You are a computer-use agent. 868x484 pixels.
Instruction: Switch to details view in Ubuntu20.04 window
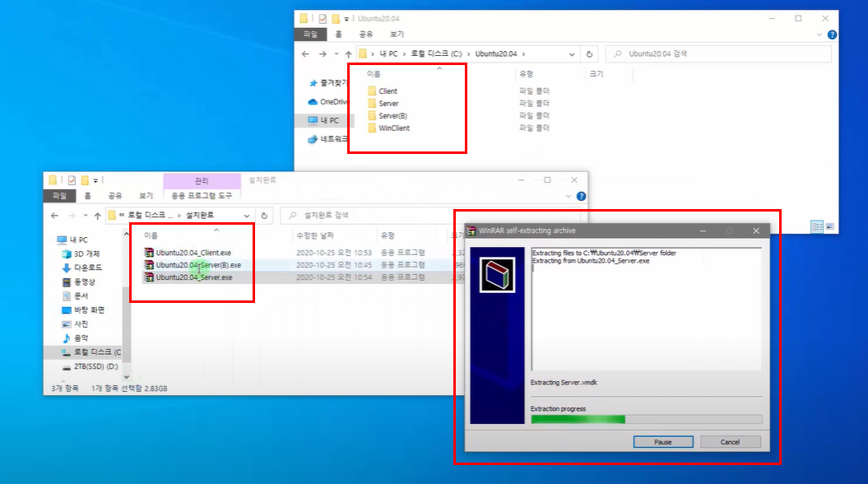tap(817, 226)
